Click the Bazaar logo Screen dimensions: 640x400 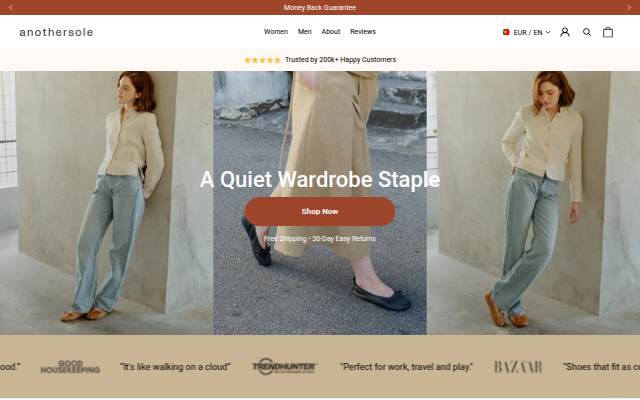pyautogui.click(x=518, y=367)
